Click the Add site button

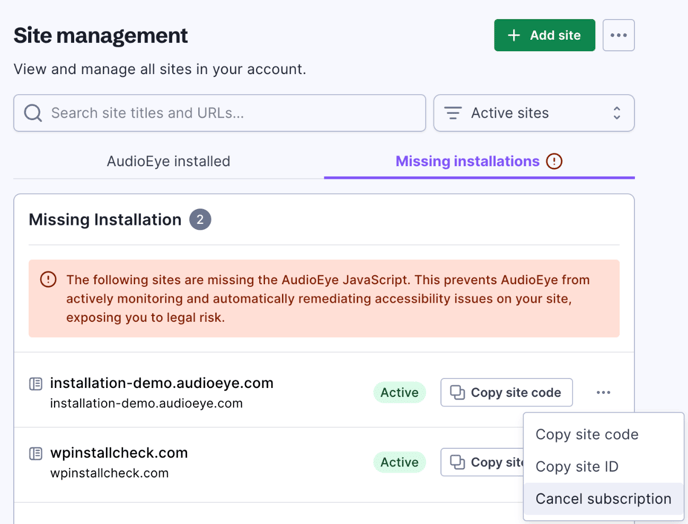pyautogui.click(x=544, y=35)
